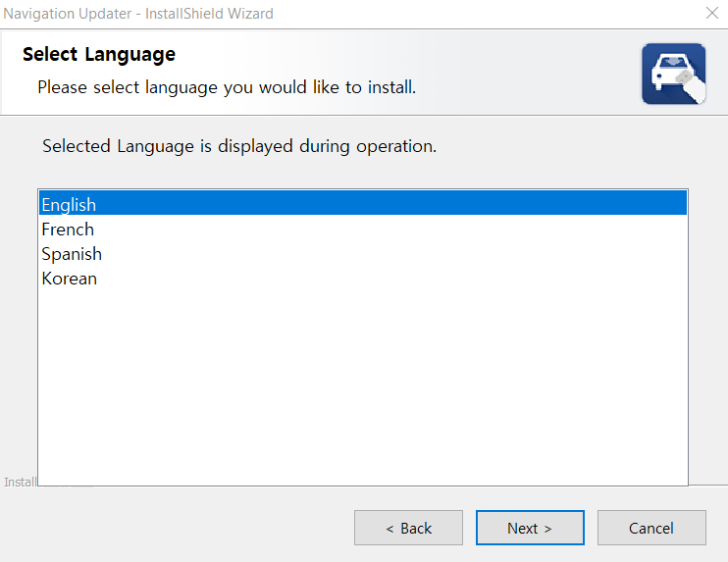Click the Next button to continue
Image resolution: width=728 pixels, height=562 pixels.
(530, 528)
